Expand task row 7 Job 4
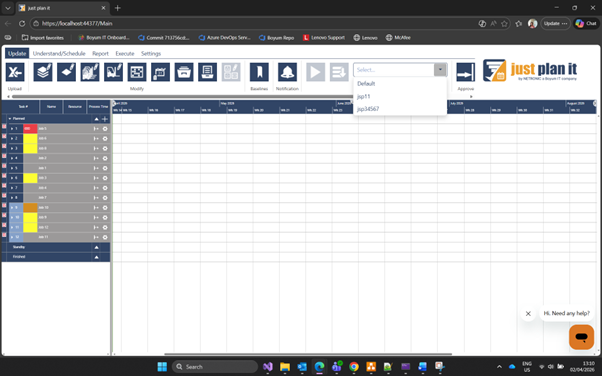602x376 pixels. pyautogui.click(x=12, y=188)
